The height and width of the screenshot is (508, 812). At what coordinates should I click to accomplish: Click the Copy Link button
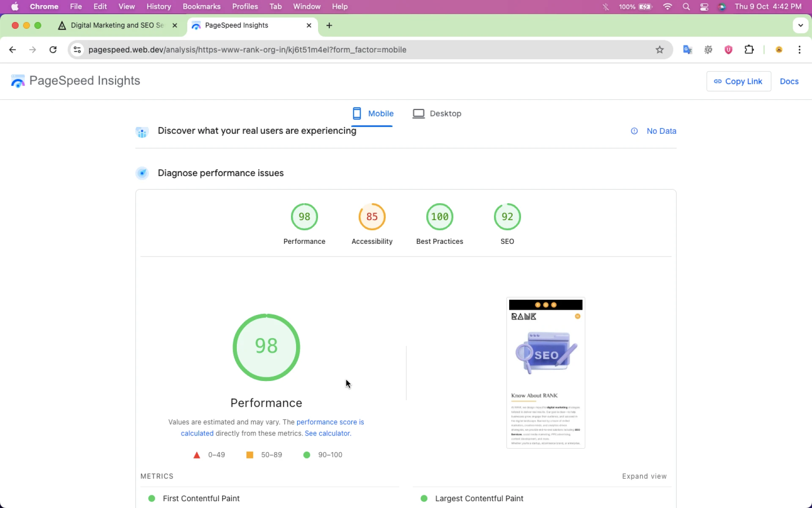[x=738, y=81]
